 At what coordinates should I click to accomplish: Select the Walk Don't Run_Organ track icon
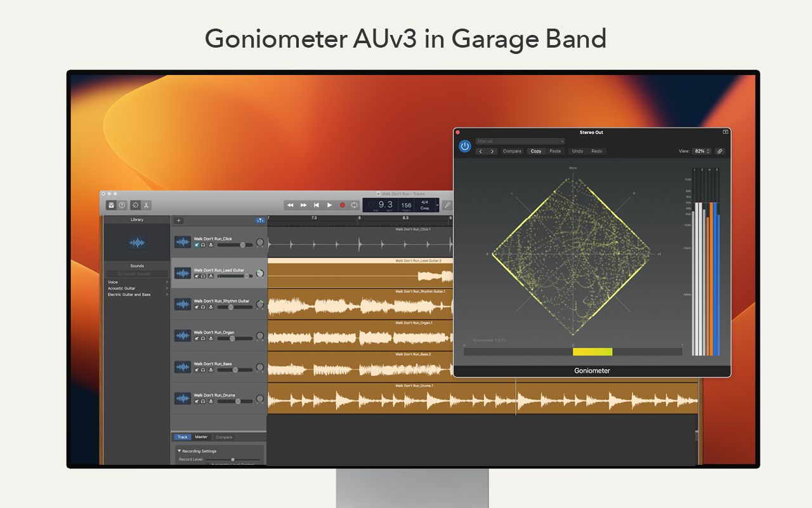click(183, 335)
